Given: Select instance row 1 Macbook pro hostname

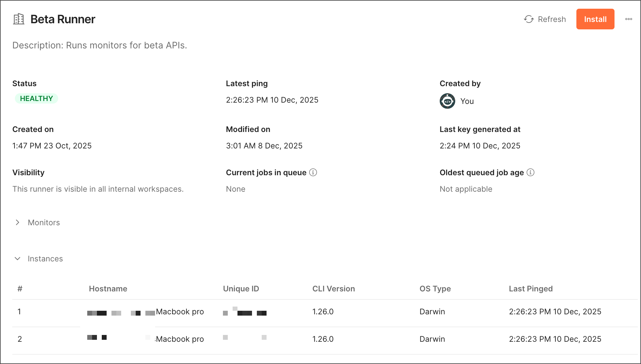Looking at the screenshot, I should tap(180, 311).
